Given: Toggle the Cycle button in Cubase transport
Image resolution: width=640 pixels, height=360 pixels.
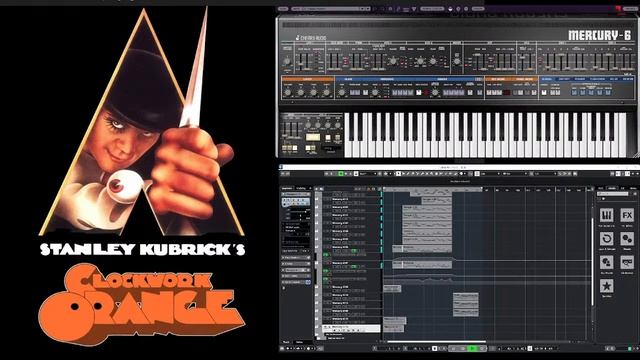Looking at the screenshot, I should (453, 349).
